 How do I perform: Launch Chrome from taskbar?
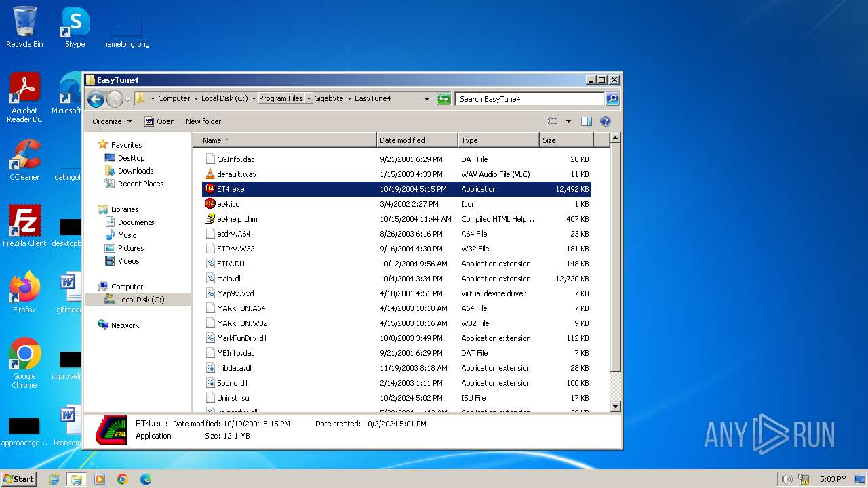click(x=123, y=479)
